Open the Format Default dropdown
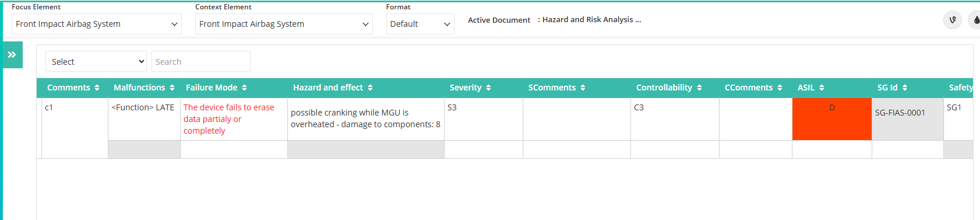The image size is (980, 220). click(420, 24)
